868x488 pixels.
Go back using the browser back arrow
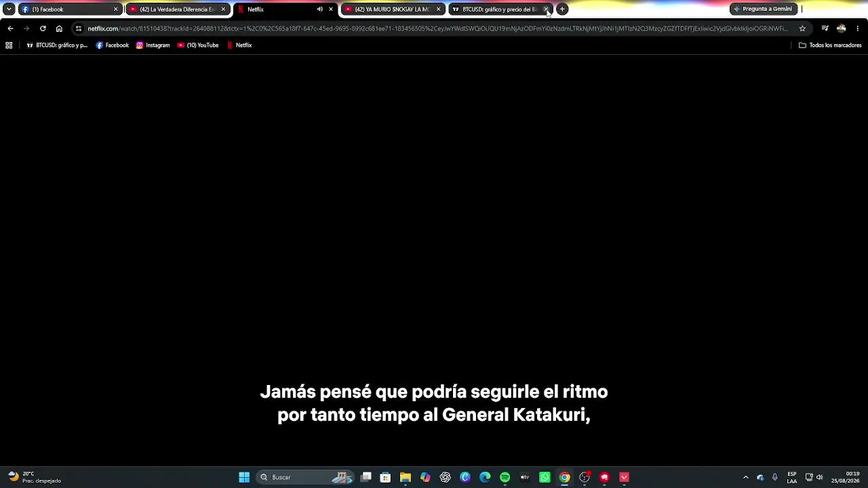pyautogui.click(x=10, y=28)
